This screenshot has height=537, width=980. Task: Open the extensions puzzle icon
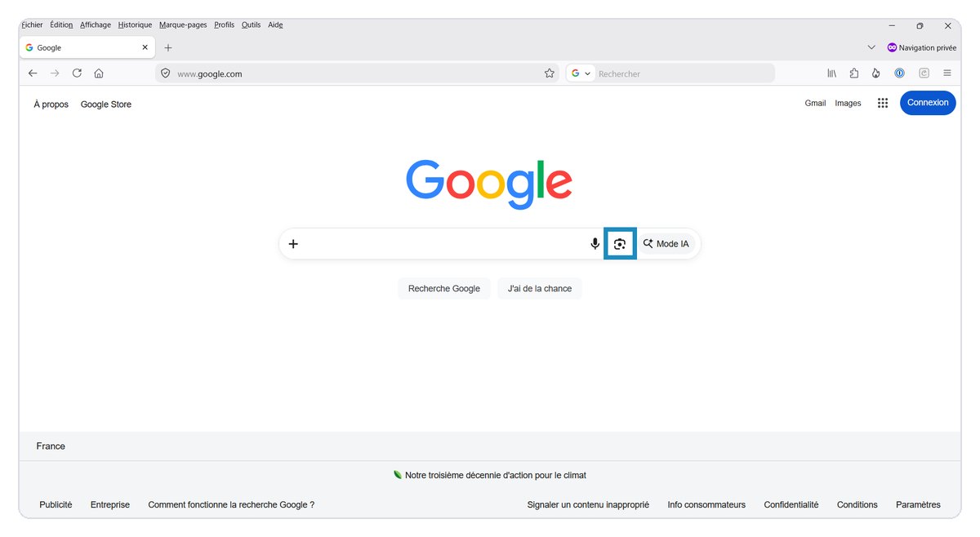tap(854, 73)
